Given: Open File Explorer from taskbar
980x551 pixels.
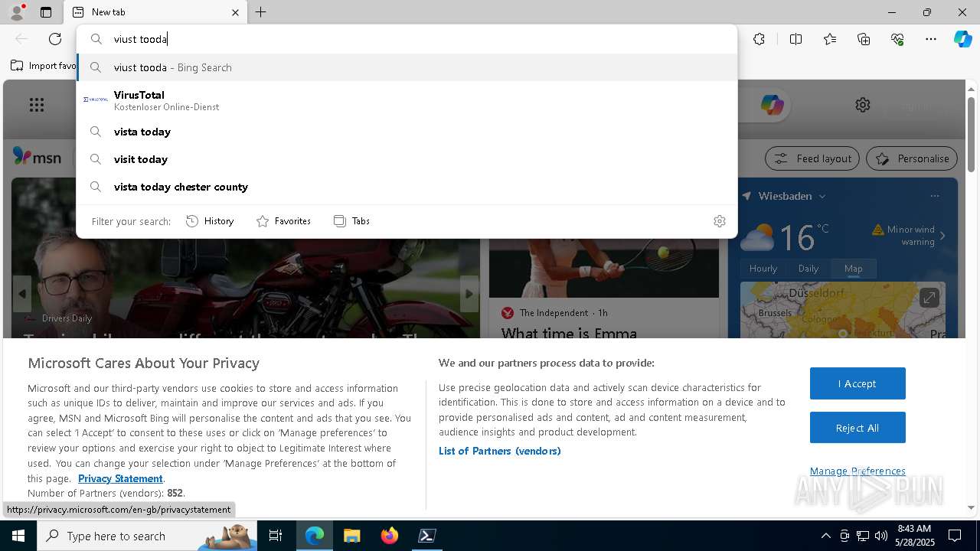Looking at the screenshot, I should click(351, 536).
